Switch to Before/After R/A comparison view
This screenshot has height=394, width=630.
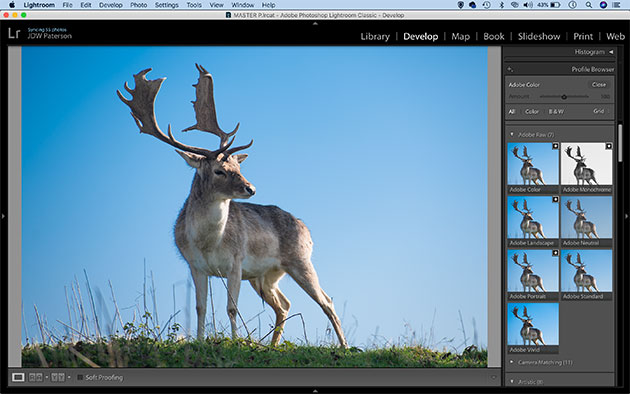[x=36, y=378]
